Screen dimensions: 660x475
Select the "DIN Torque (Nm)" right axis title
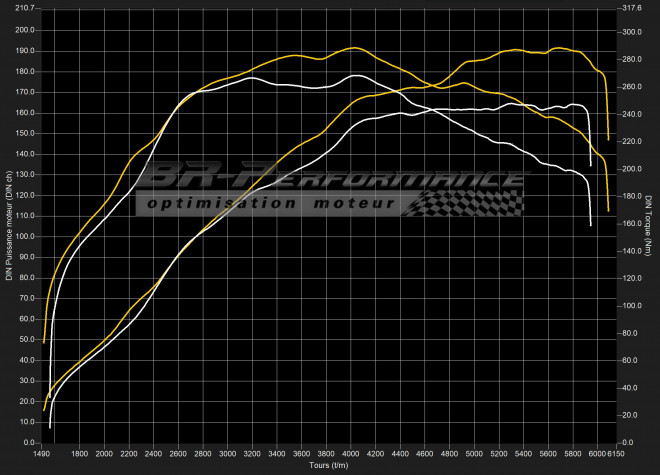click(x=649, y=225)
